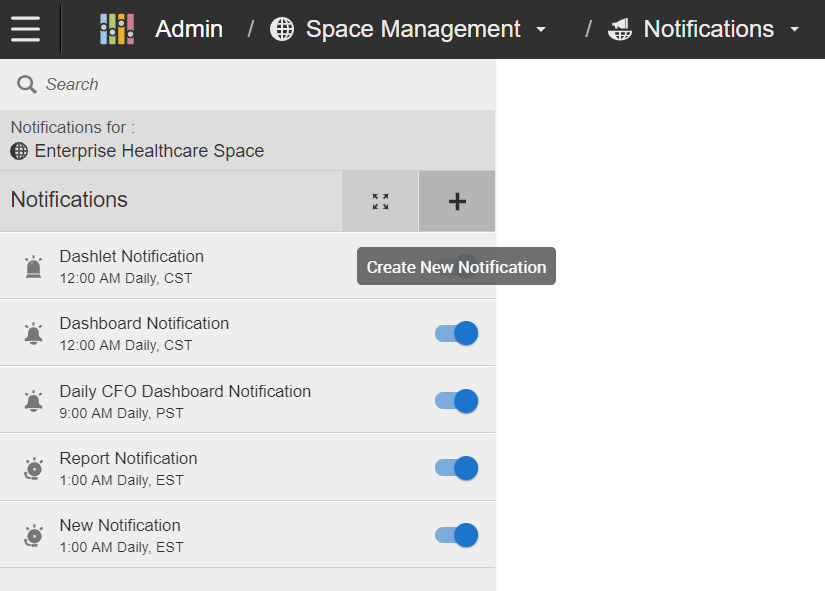The height and width of the screenshot is (591, 825).
Task: Expand the Space Management dropdown arrow
Action: pyautogui.click(x=541, y=29)
